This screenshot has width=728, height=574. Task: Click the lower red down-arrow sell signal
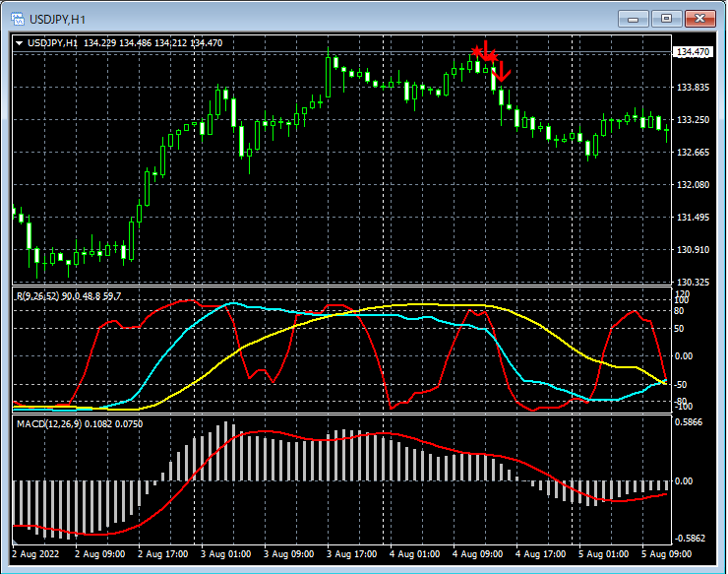click(x=502, y=71)
